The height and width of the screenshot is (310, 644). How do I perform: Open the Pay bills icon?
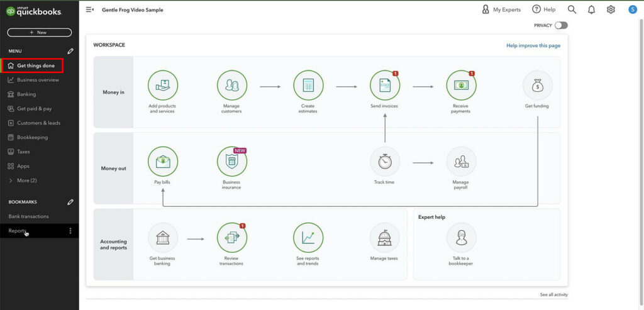coord(163,162)
